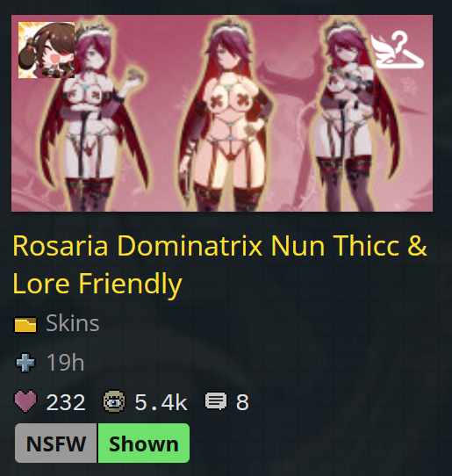This screenshot has height=476, width=452.
Task: Click the blue plus added-date icon
Action: [25, 363]
